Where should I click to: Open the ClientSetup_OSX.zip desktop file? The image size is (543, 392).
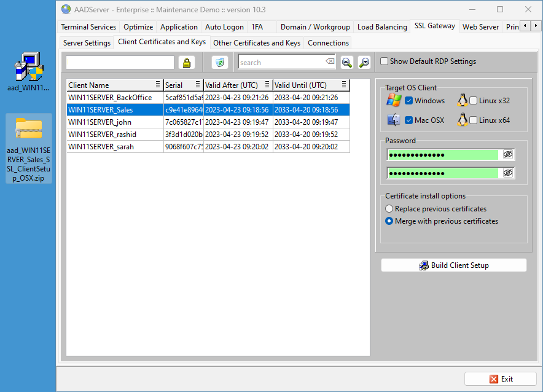28,147
